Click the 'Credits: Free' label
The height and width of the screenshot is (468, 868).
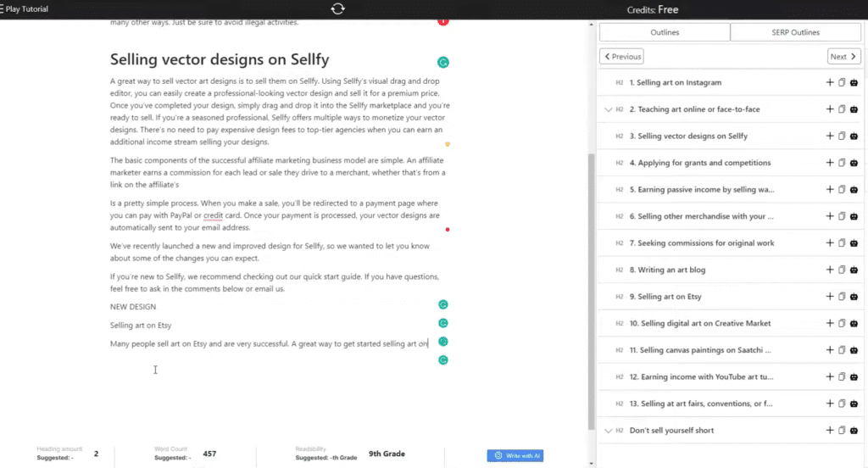tap(652, 9)
